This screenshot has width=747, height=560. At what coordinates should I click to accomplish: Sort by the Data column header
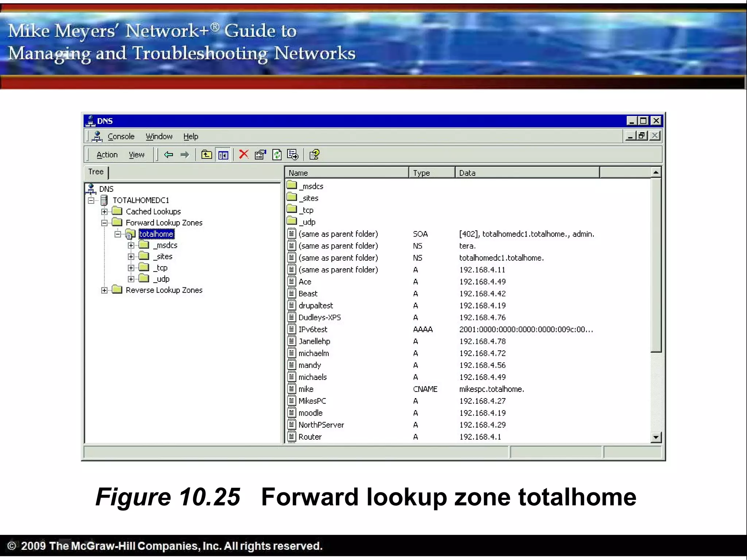tap(527, 172)
